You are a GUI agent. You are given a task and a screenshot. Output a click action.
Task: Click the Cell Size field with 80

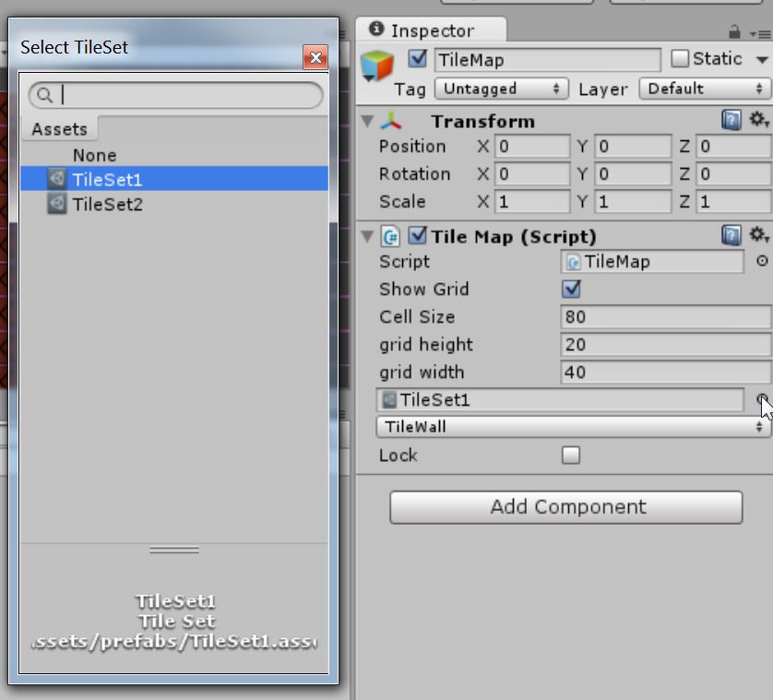[x=666, y=316]
